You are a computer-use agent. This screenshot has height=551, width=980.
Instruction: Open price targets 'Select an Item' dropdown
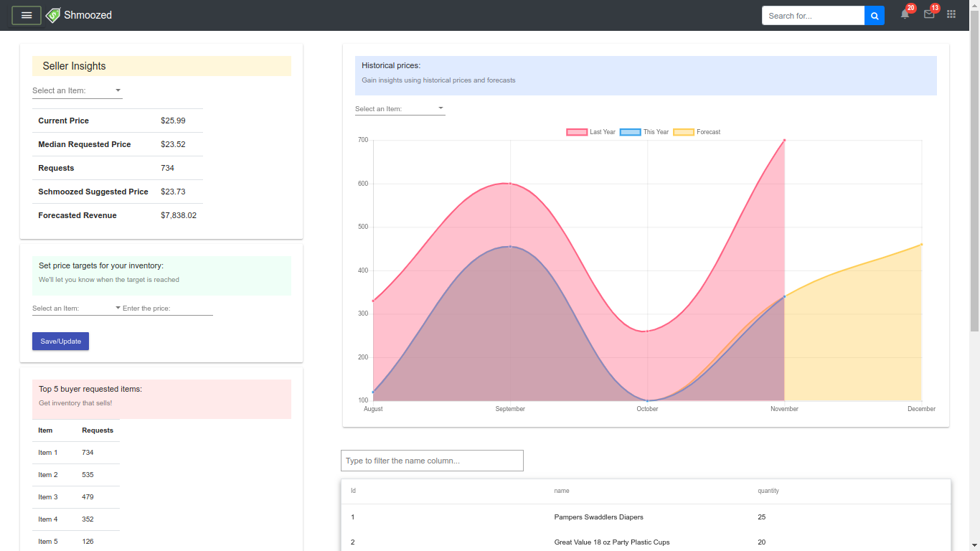tap(77, 309)
